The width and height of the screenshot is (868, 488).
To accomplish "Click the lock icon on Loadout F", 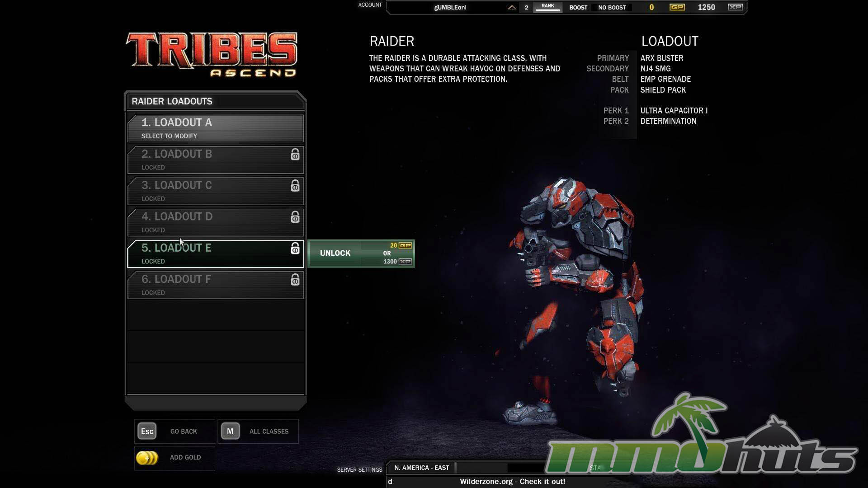I will pyautogui.click(x=295, y=280).
